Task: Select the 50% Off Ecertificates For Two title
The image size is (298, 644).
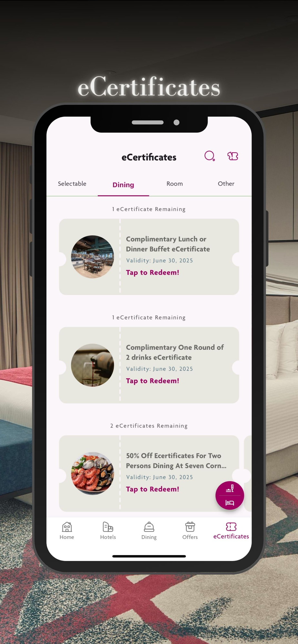Action: (176, 461)
